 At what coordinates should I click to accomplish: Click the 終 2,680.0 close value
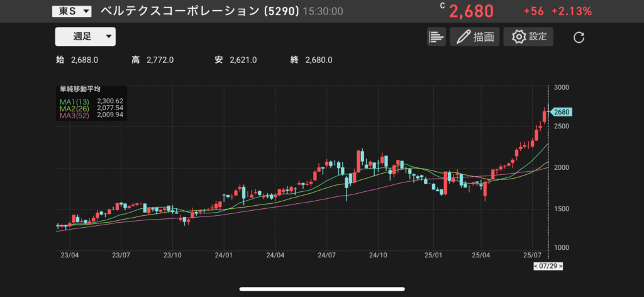[x=311, y=60]
